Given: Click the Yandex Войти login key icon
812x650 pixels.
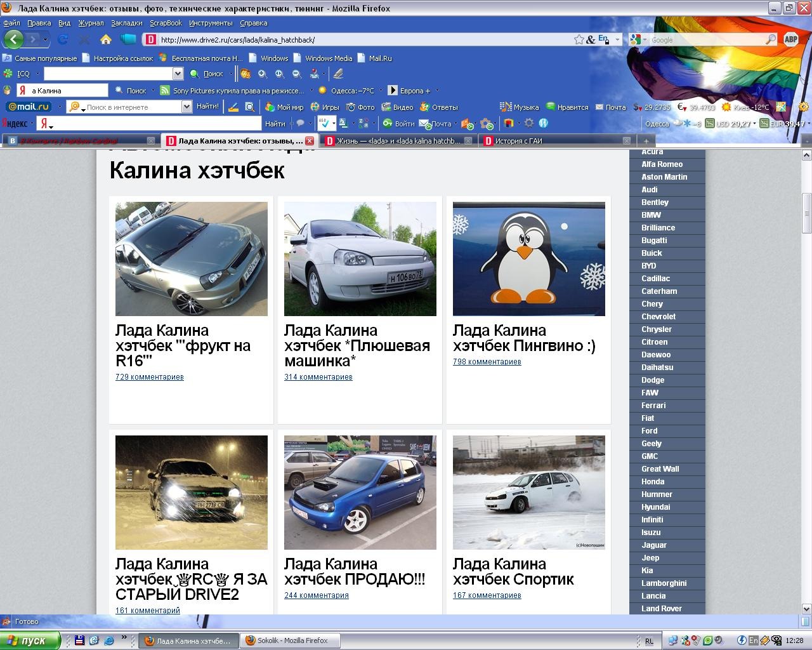Looking at the screenshot, I should point(386,123).
